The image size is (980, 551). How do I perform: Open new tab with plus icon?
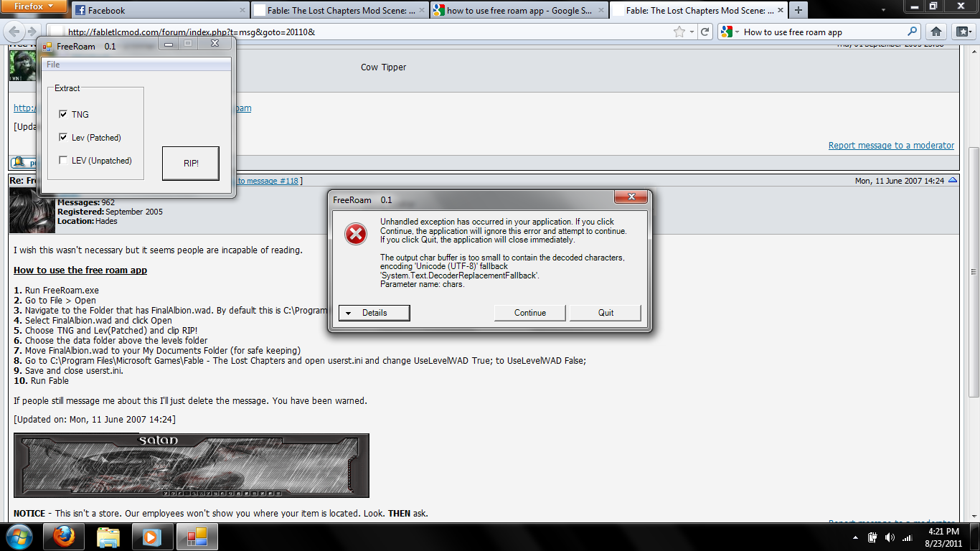(x=798, y=10)
